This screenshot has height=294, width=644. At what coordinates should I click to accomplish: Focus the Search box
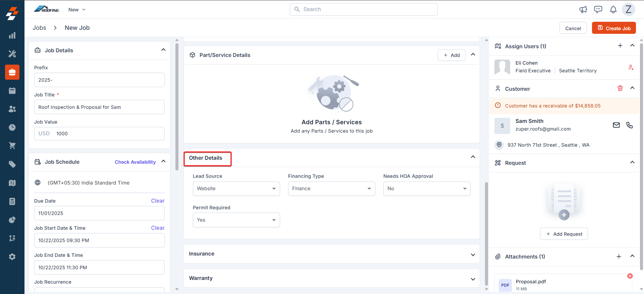[364, 9]
